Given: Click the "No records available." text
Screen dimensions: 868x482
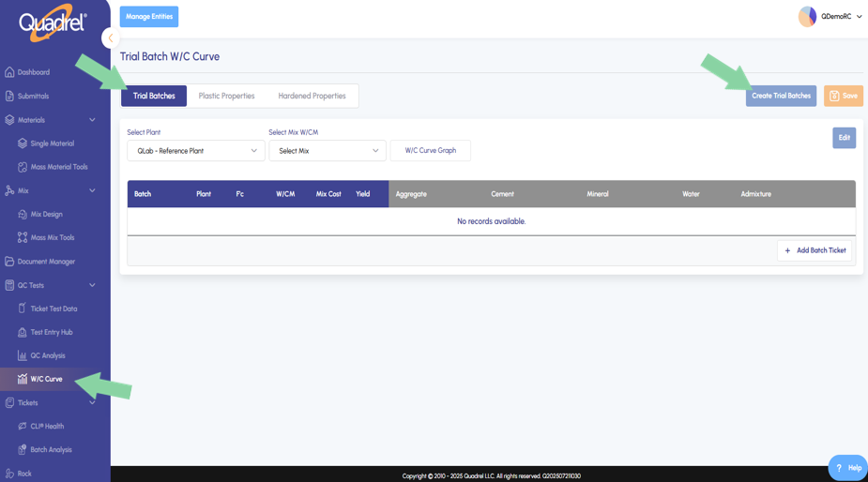Looking at the screenshot, I should [x=491, y=221].
